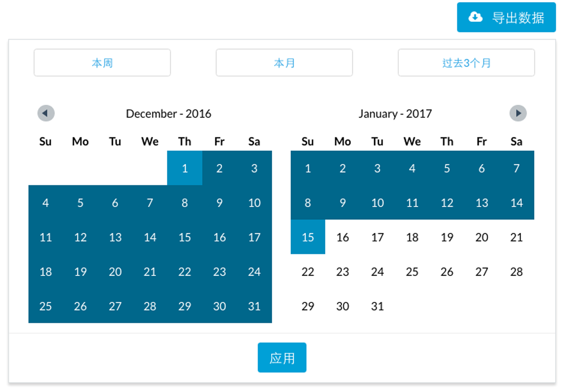Choose the 本周 quick range
The height and width of the screenshot is (392, 562).
(x=102, y=63)
